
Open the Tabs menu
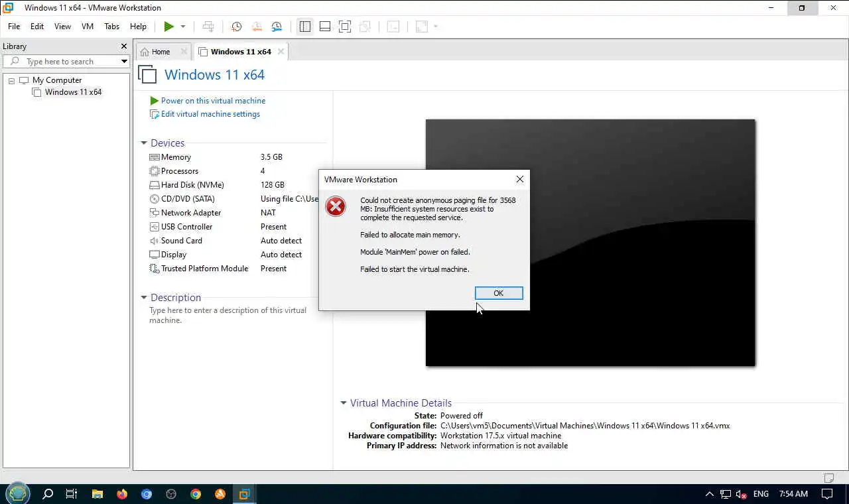[x=111, y=27]
